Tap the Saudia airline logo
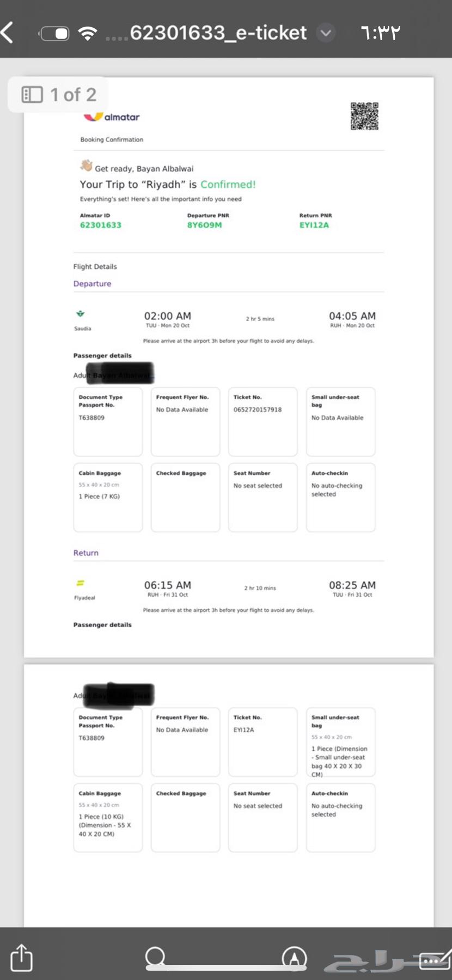The image size is (452, 980). click(81, 314)
